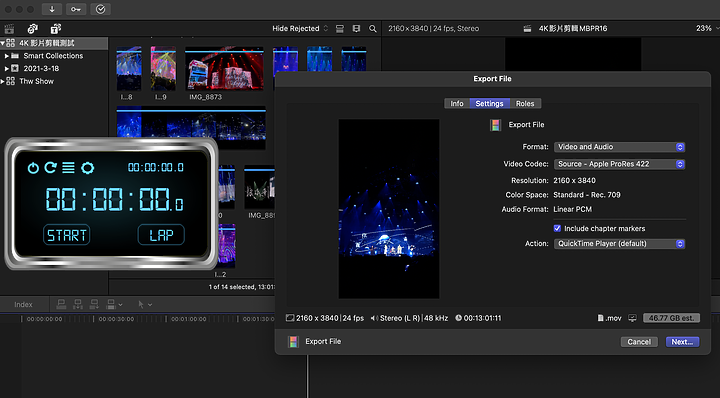720x398 pixels.
Task: Switch to the Roles tab
Action: (525, 104)
